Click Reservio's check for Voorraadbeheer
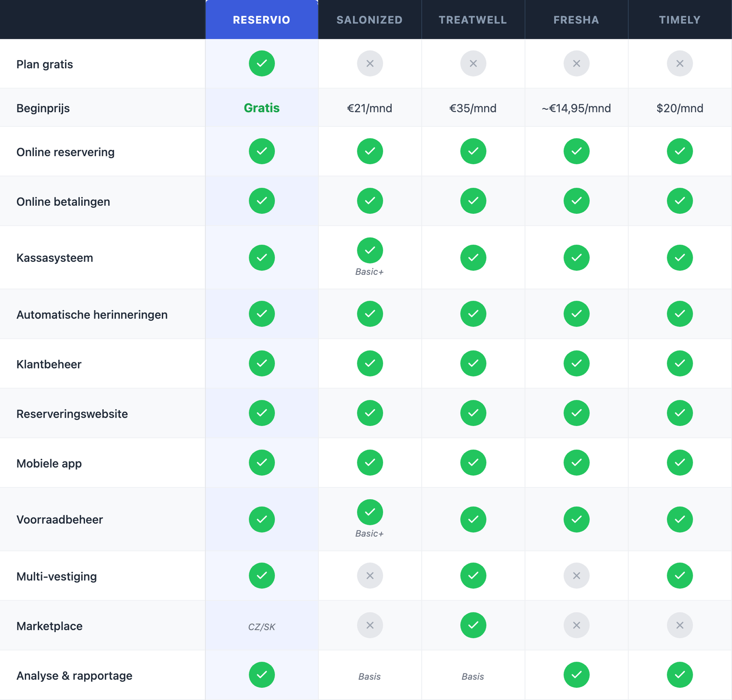 tap(262, 519)
